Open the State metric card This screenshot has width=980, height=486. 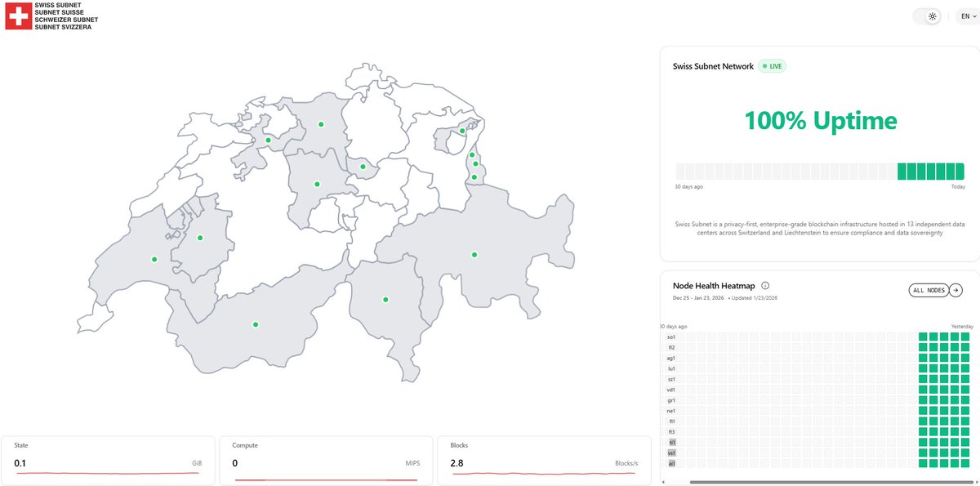coord(108,460)
